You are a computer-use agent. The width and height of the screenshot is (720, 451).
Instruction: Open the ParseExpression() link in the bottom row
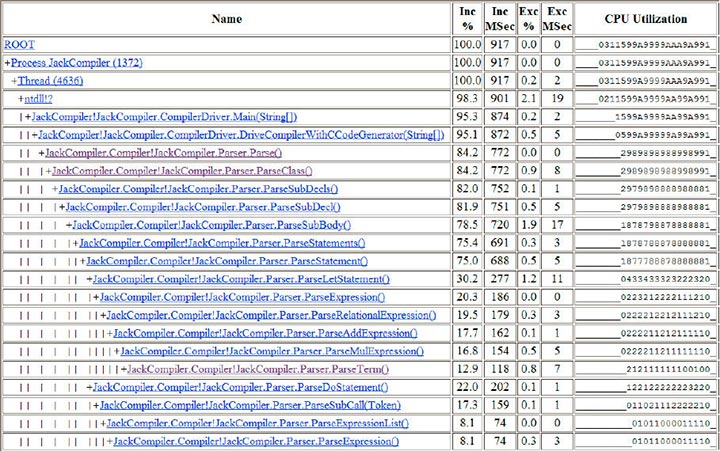[x=256, y=441]
